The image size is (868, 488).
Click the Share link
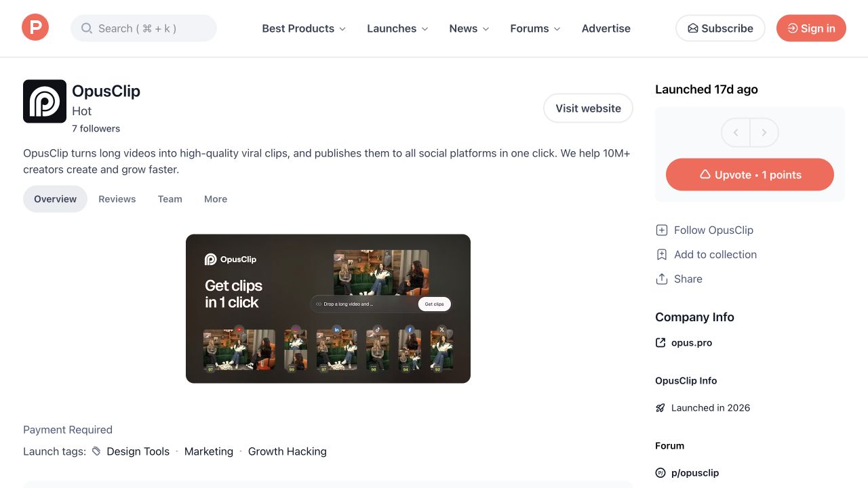688,279
